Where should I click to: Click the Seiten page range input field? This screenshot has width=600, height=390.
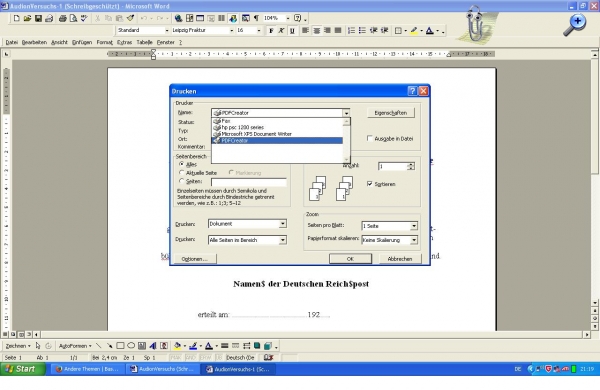click(x=249, y=182)
